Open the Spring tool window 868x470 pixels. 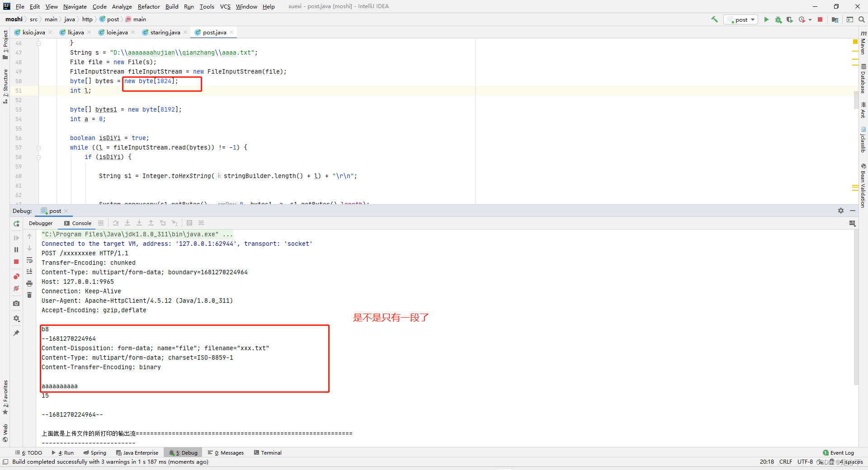pos(94,453)
